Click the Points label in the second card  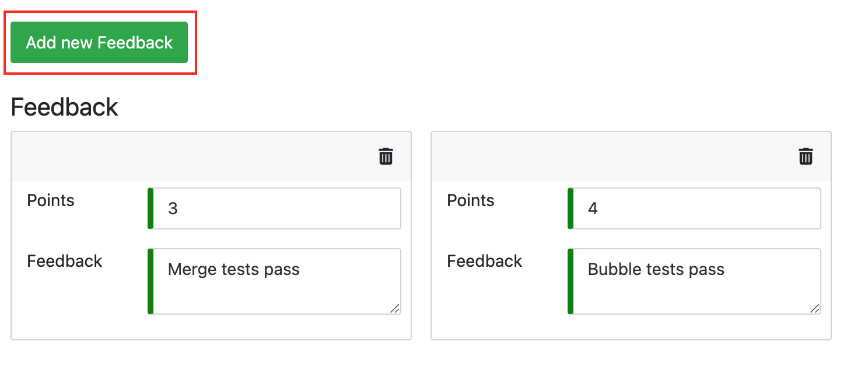(471, 201)
